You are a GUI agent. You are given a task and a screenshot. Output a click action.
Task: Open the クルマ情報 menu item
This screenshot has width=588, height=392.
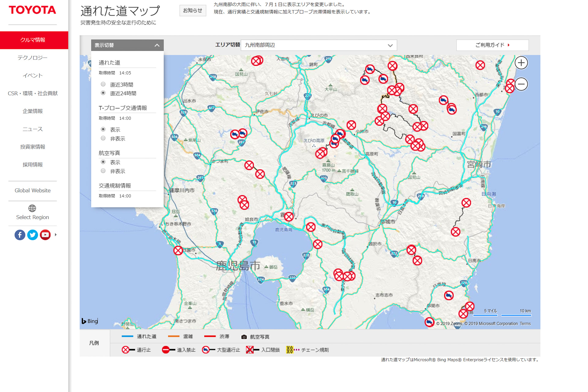(x=33, y=40)
